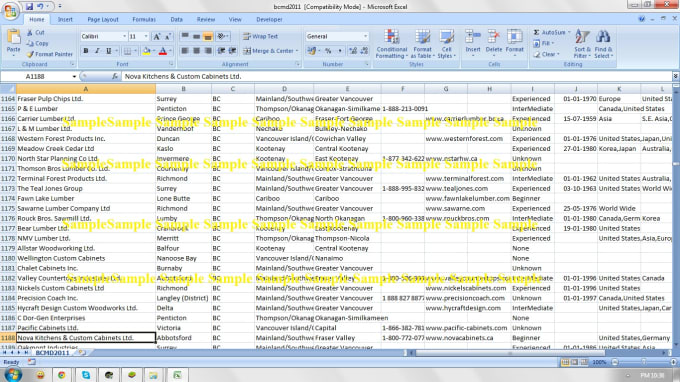Align text to middle of cell
Screen dimensions: 680x382
pos(196,36)
